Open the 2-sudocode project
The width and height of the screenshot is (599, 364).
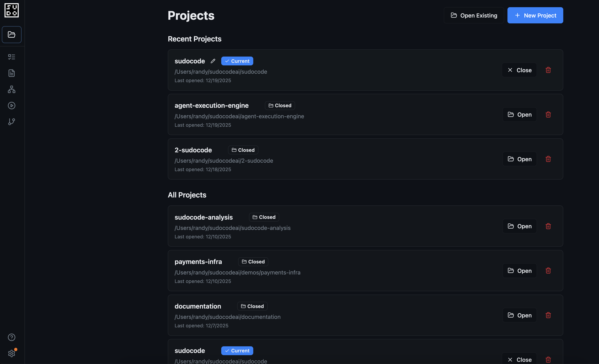pos(519,159)
